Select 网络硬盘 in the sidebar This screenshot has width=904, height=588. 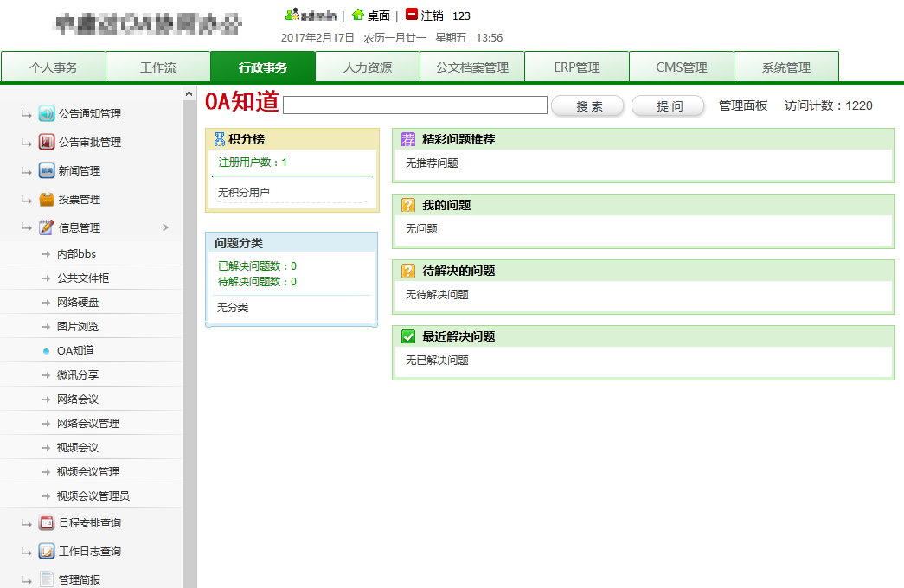coord(77,303)
